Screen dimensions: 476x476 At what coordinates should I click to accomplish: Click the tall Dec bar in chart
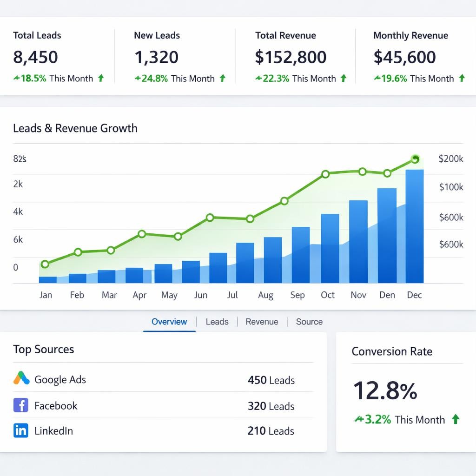pyautogui.click(x=415, y=226)
